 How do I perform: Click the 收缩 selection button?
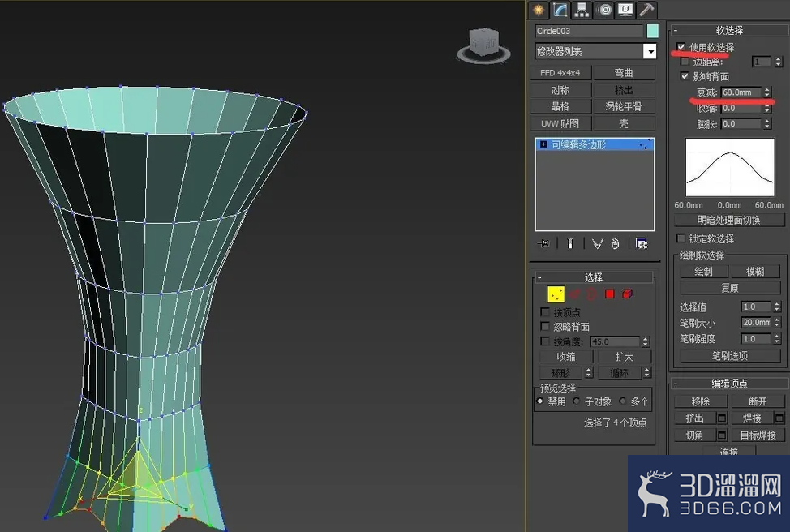(566, 357)
